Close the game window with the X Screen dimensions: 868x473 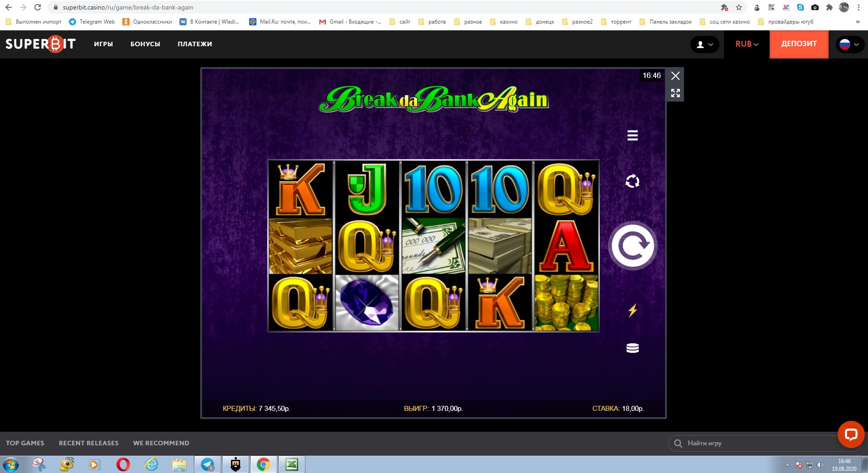(675, 76)
